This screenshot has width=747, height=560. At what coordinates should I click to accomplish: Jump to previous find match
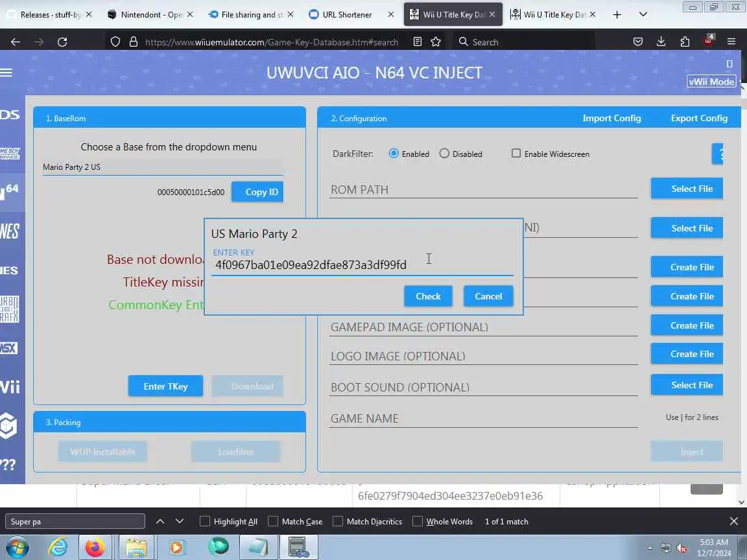[x=160, y=521]
